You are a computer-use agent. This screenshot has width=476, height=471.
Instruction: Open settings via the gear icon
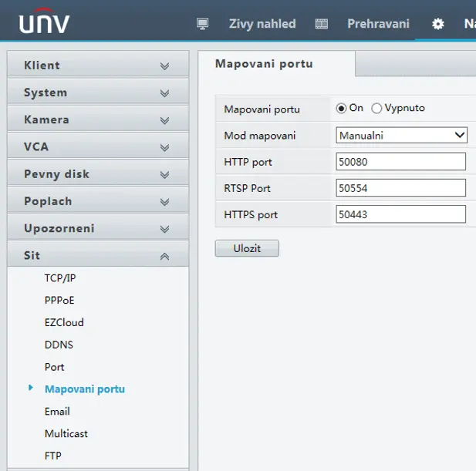coord(437,24)
